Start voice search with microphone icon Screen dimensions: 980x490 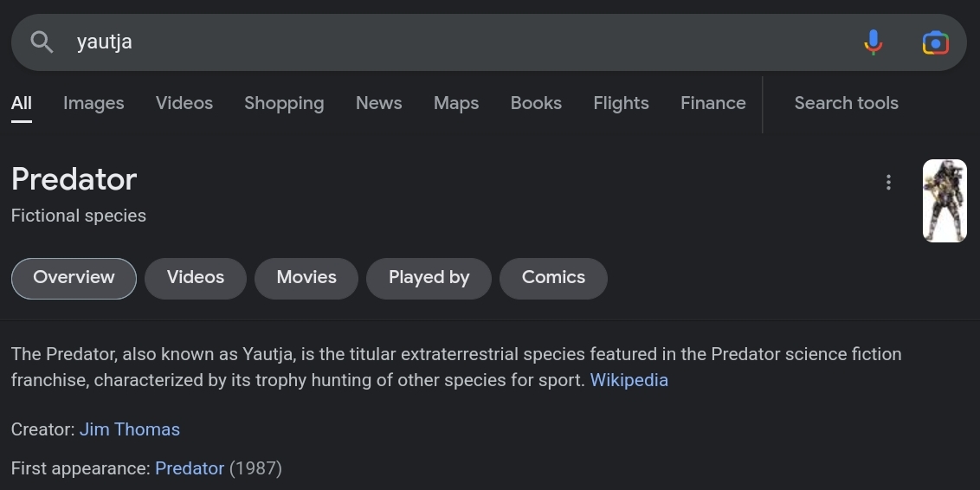874,42
